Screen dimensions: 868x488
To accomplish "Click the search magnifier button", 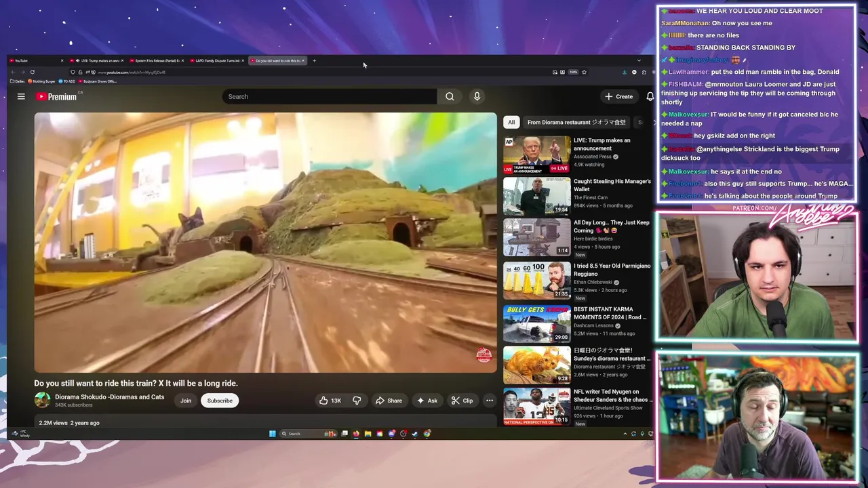I will tap(450, 96).
